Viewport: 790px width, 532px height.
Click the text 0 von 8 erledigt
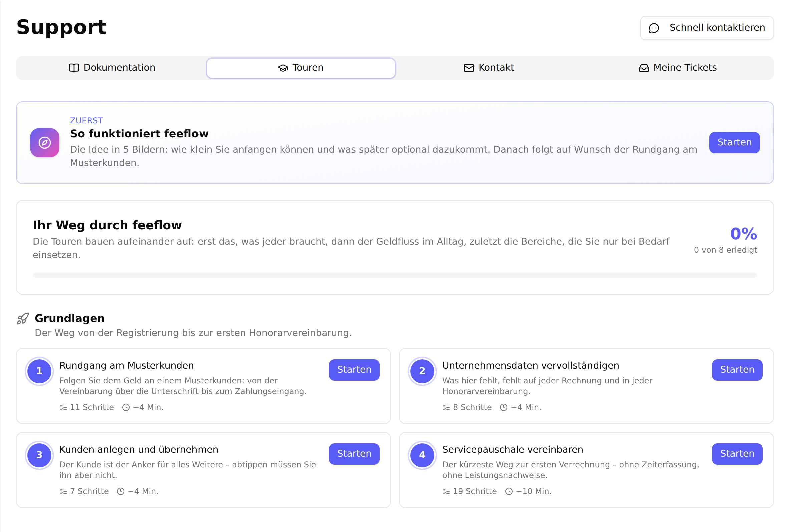725,250
